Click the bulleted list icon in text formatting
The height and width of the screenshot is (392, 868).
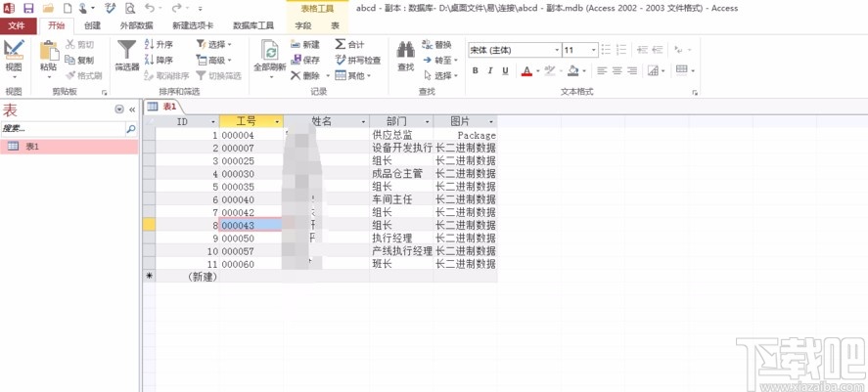pos(606,50)
